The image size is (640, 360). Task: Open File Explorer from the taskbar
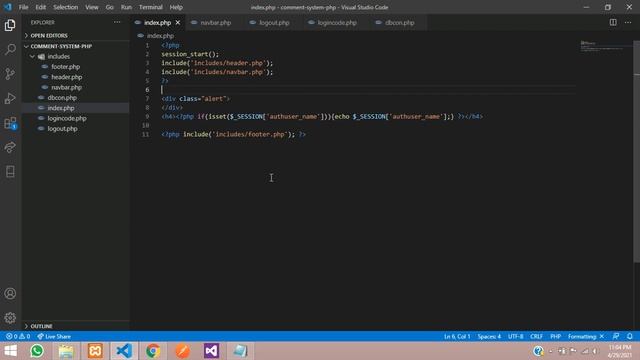(x=66, y=351)
